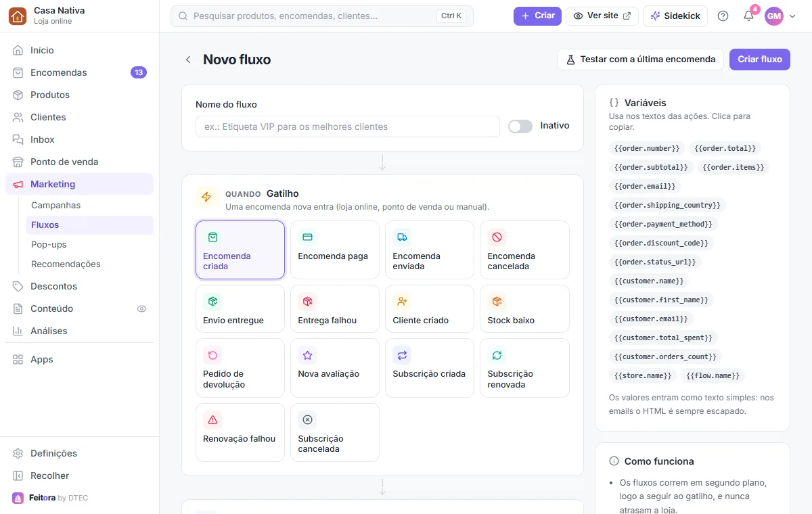
Task: Copy the {{customer.email}} variable
Action: tap(651, 319)
